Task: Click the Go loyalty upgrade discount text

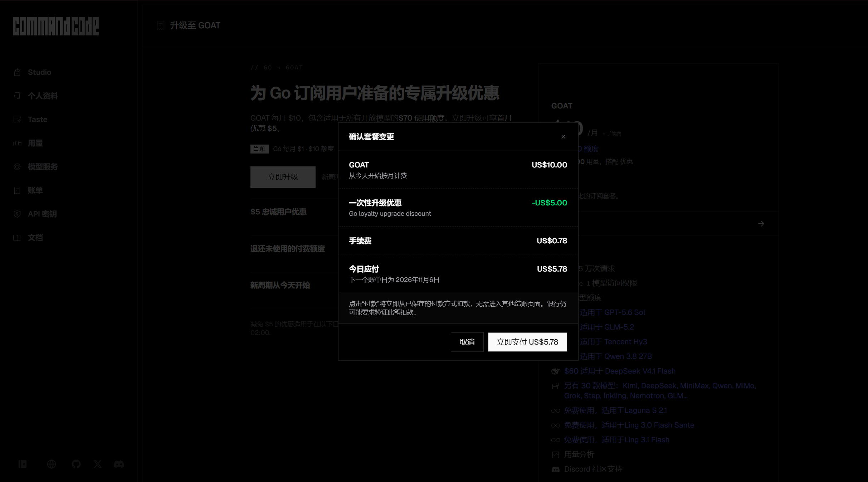Action: (390, 214)
